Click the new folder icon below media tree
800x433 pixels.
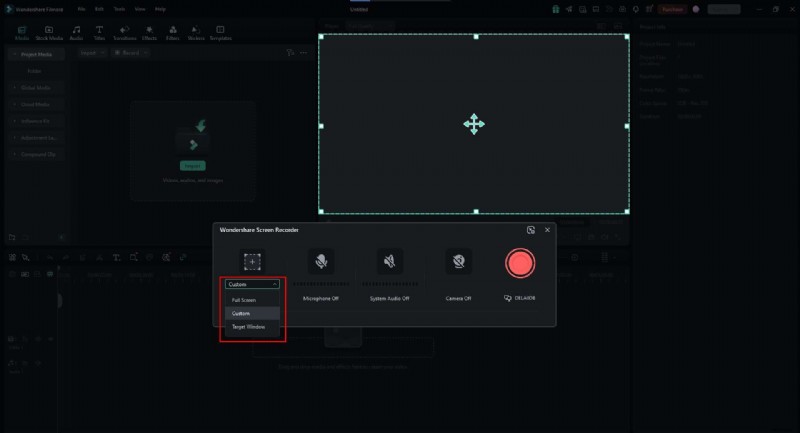(12, 237)
